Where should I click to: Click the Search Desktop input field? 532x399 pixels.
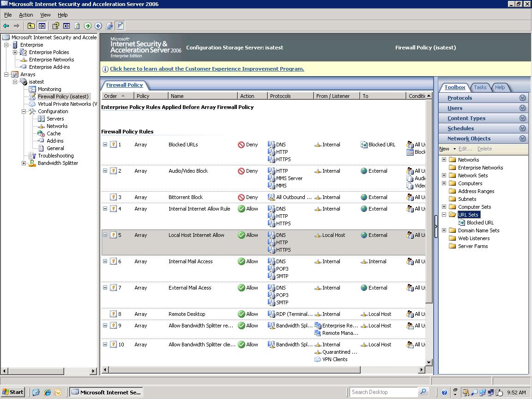[x=384, y=392]
